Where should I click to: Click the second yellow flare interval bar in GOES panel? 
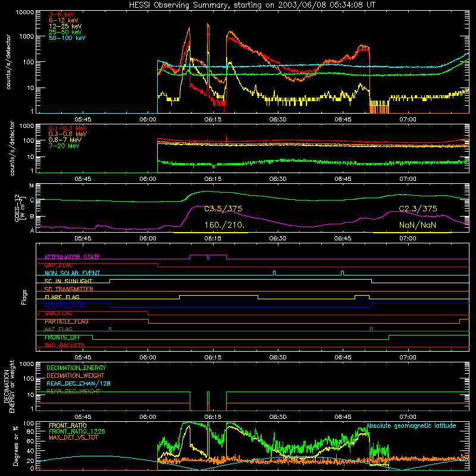(x=412, y=233)
